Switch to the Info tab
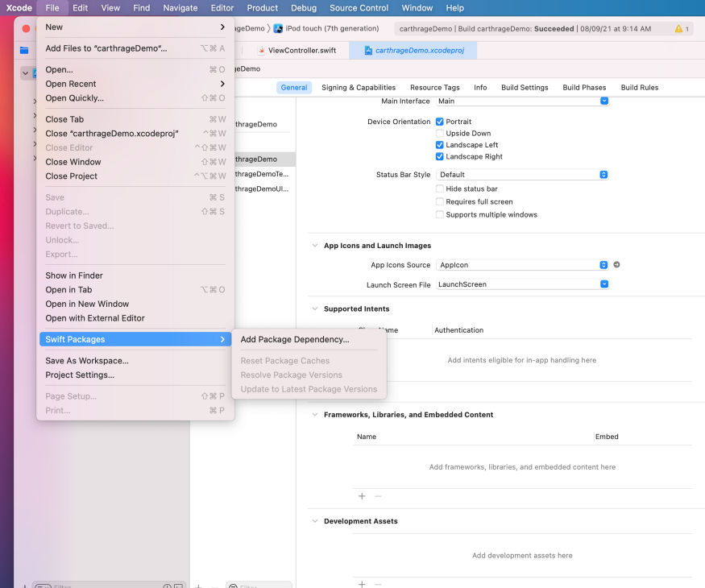The height and width of the screenshot is (588, 705). coord(480,88)
